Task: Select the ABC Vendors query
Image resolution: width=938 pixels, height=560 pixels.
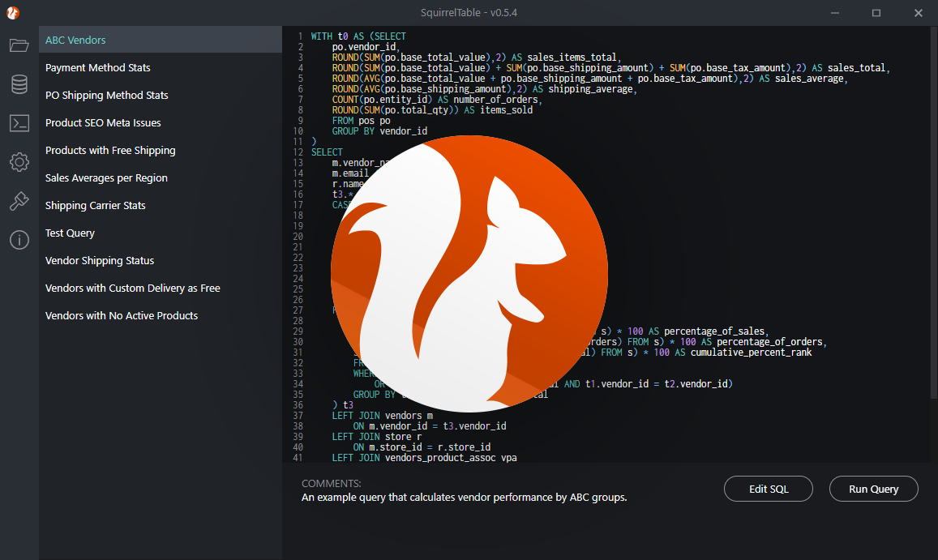Action: [161, 40]
